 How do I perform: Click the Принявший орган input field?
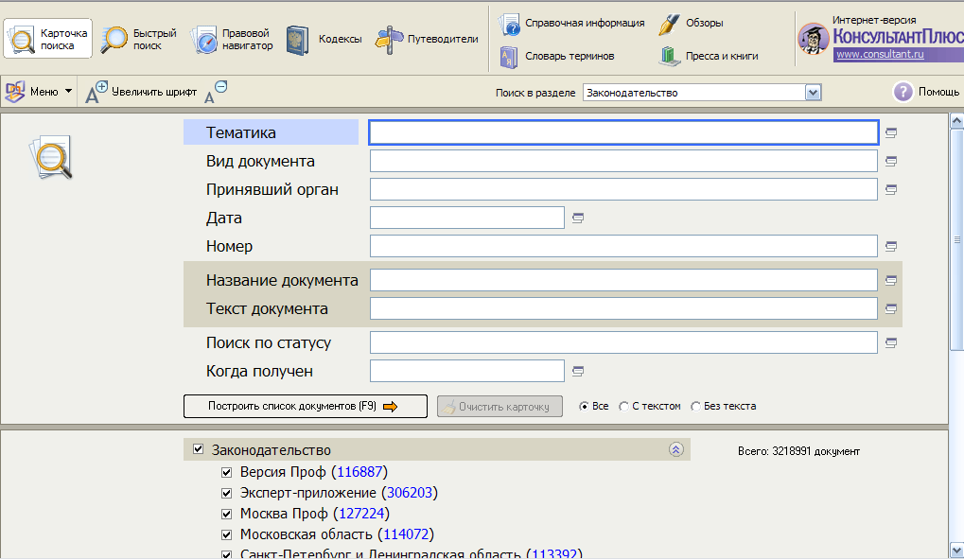[623, 189]
